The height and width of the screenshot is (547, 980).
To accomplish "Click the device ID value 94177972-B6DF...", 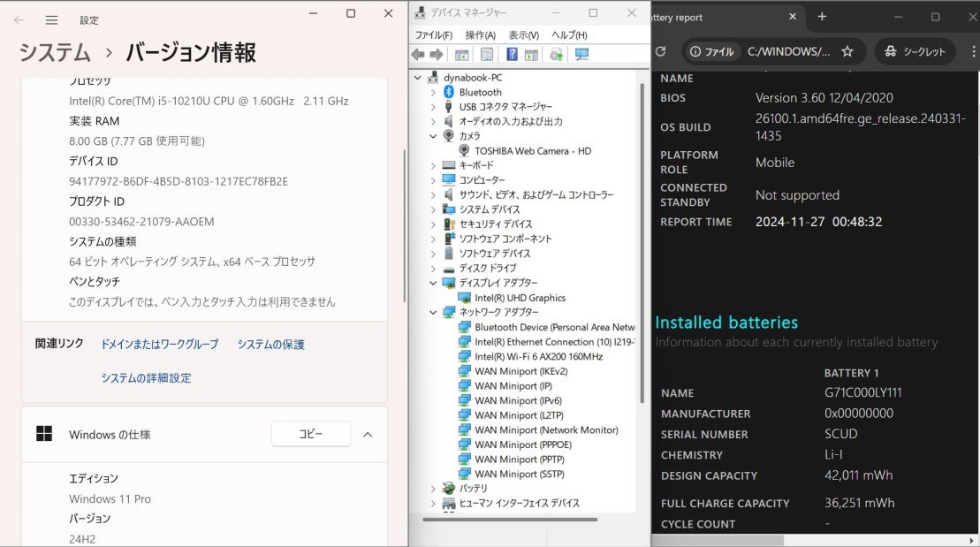I will 179,181.
